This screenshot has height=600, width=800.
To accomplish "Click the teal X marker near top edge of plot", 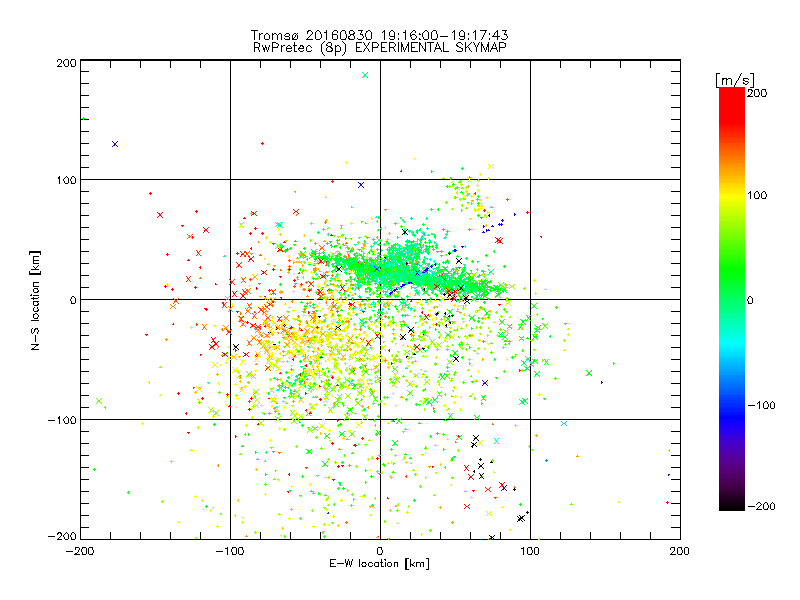I will pos(365,76).
